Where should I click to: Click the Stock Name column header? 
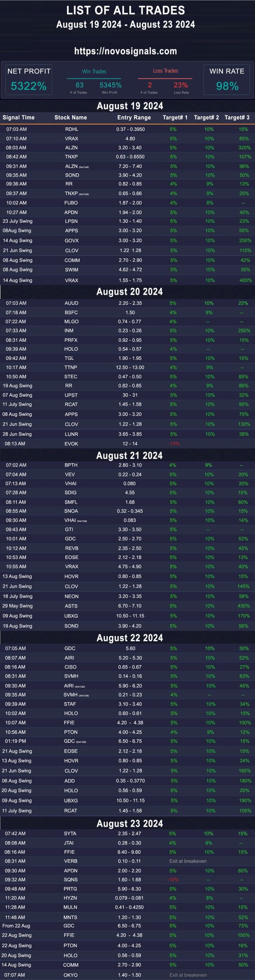(x=71, y=118)
